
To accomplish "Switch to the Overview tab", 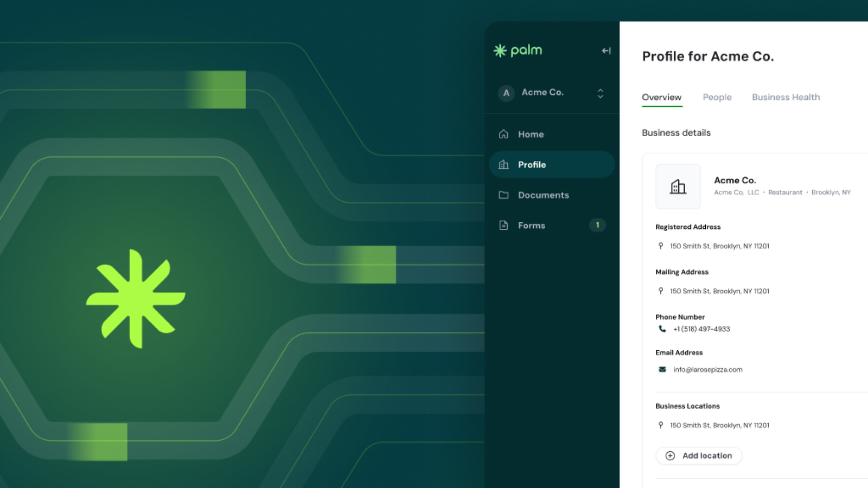I will click(x=661, y=98).
